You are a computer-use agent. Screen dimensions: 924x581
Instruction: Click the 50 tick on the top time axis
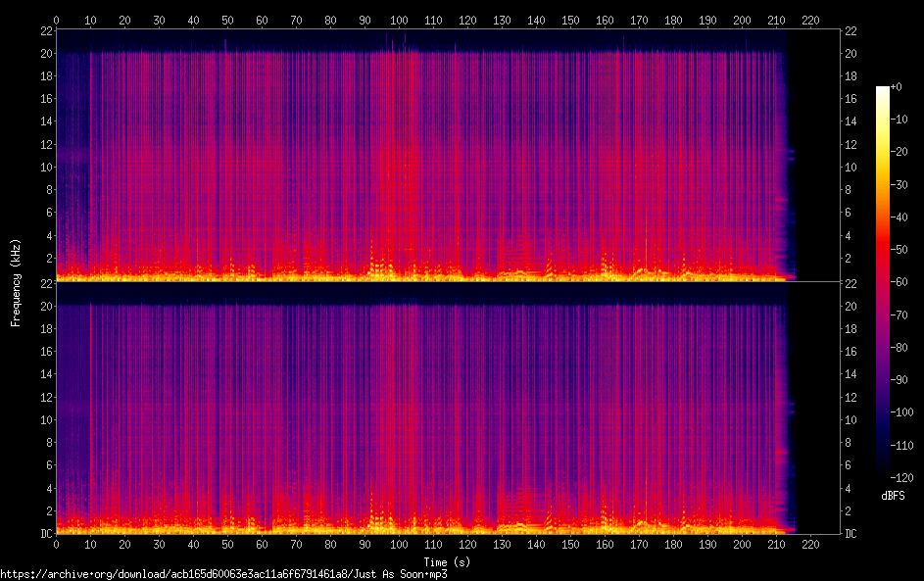(227, 20)
